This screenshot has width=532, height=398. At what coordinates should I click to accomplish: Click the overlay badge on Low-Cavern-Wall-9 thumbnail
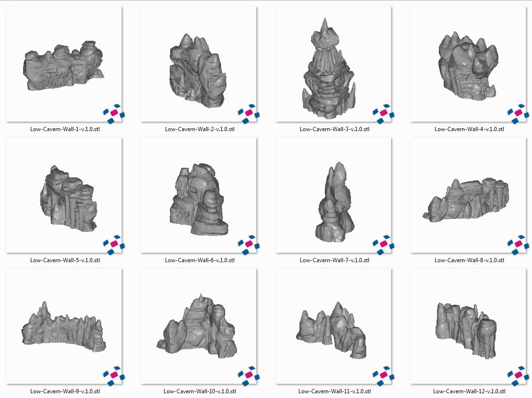(x=113, y=375)
